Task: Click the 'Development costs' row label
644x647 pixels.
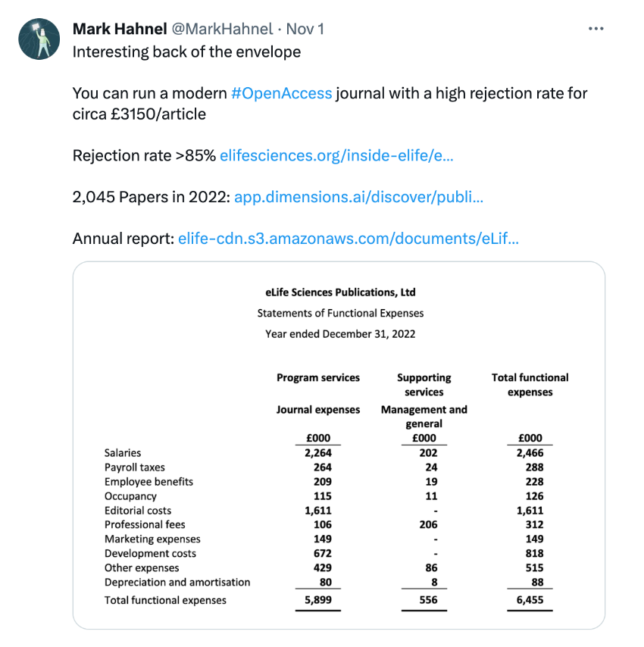Action: tap(150, 553)
